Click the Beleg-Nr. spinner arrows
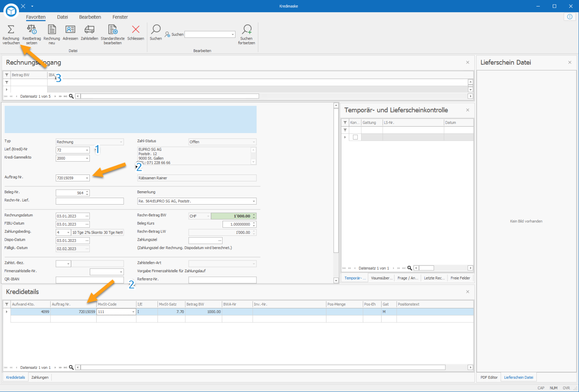The image size is (579, 392). click(87, 193)
